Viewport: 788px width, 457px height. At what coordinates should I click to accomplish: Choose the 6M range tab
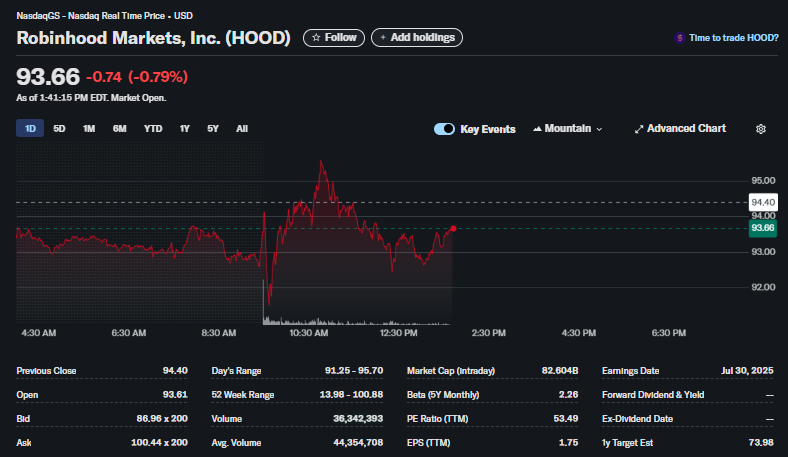120,129
